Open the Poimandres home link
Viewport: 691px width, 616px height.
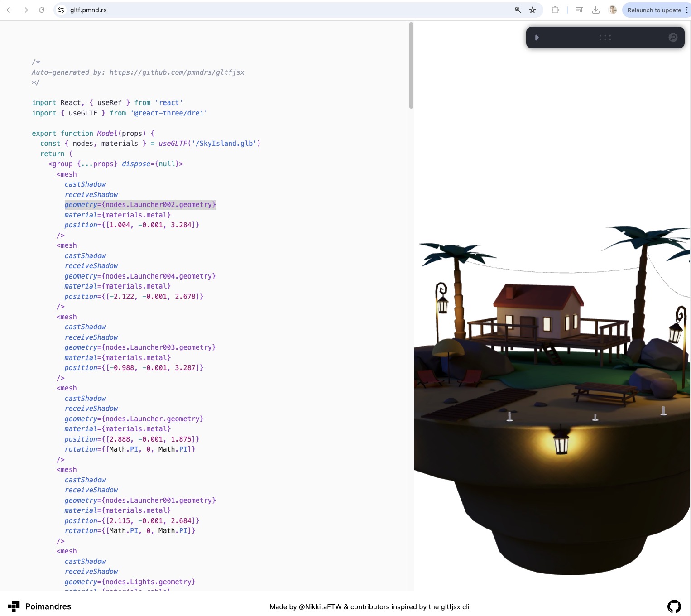[48, 606]
